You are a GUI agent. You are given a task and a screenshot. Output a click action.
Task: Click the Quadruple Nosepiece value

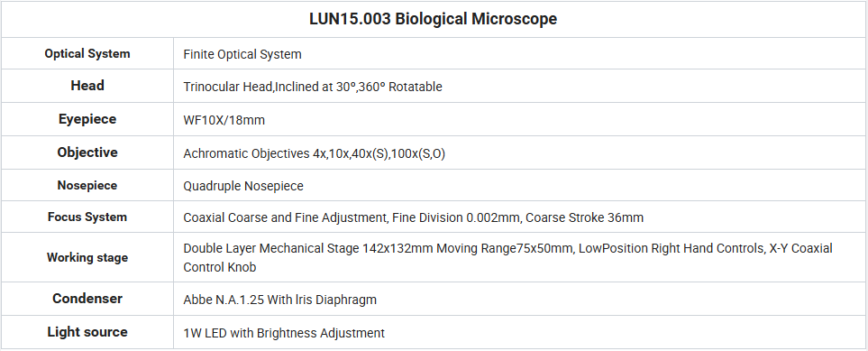tap(243, 186)
